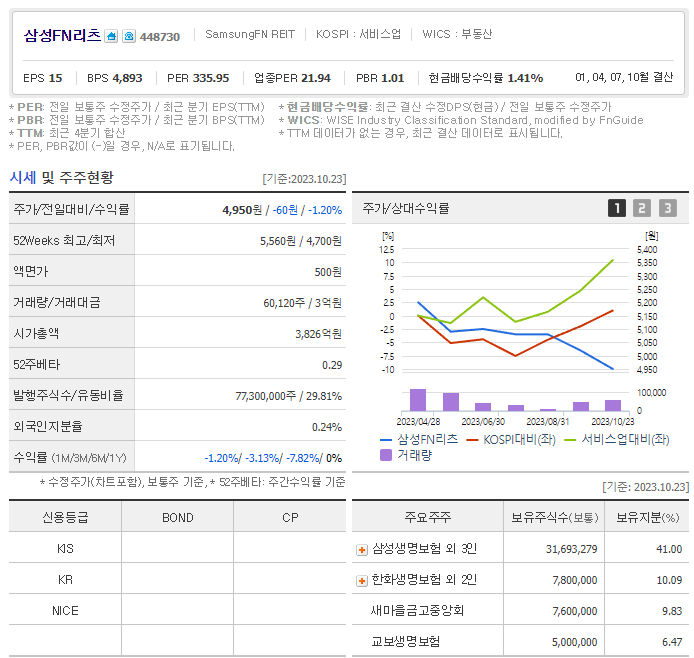Screen dimensions: 694x658
Task: Open the company homepage house icon
Action: tap(111, 36)
